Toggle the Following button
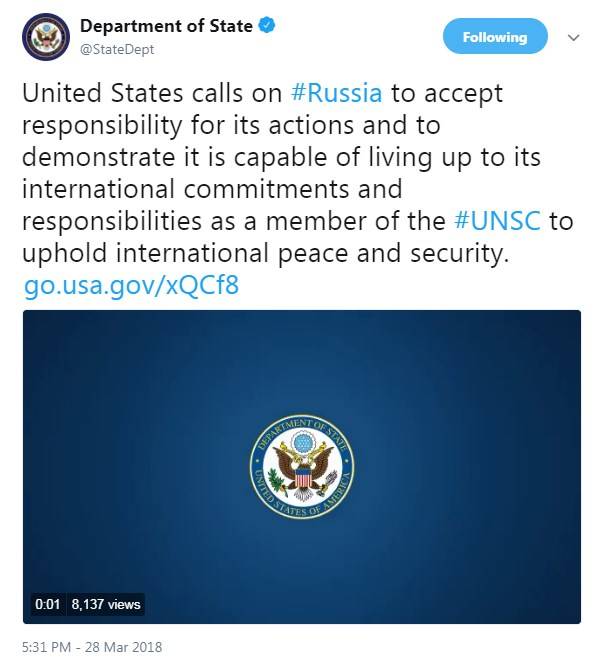Viewport: 603px width, 666px height. coord(495,37)
